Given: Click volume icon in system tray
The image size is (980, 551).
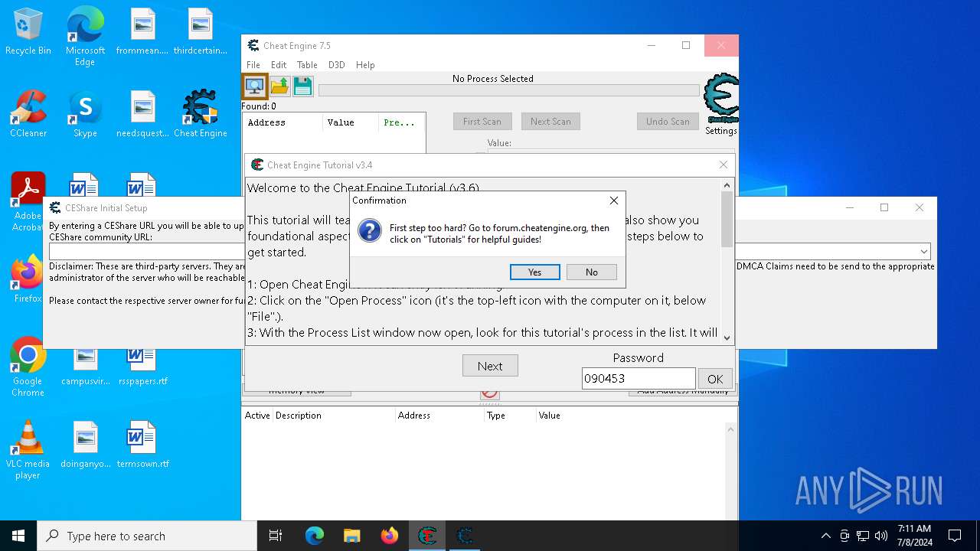Looking at the screenshot, I should [x=881, y=536].
